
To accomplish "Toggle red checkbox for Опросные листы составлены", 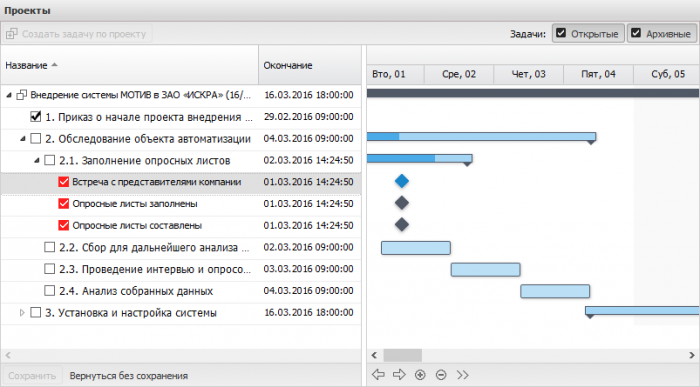I will tap(63, 225).
